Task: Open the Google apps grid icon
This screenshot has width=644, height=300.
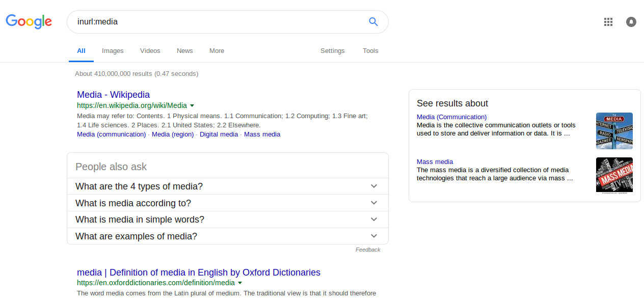Action: [x=608, y=22]
